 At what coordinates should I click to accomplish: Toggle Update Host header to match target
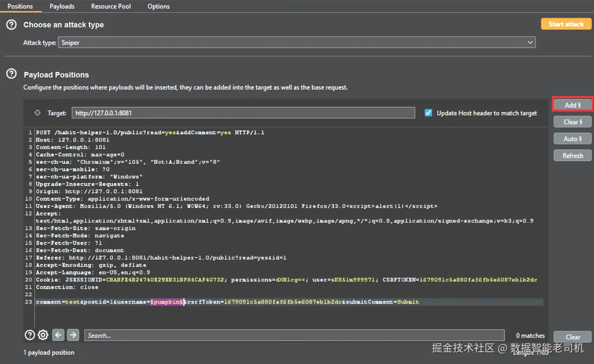[428, 113]
